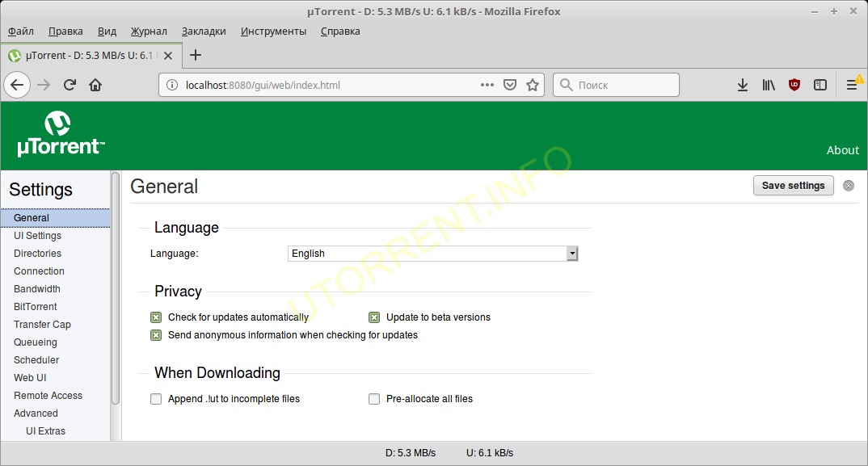
Task: Open Transfer Cap settings section
Action: pos(42,325)
